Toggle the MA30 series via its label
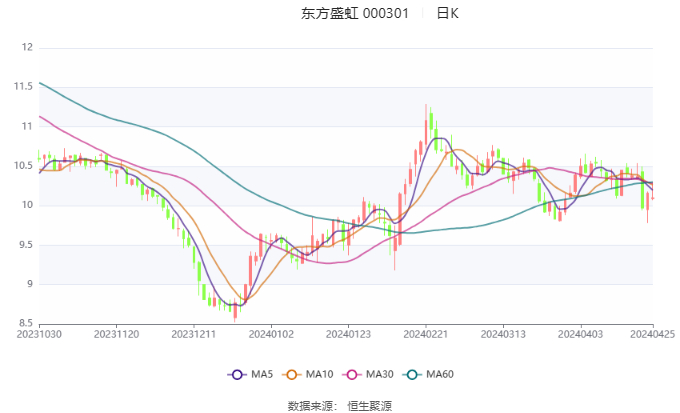Image resolution: width=680 pixels, height=413 pixels. [x=379, y=374]
